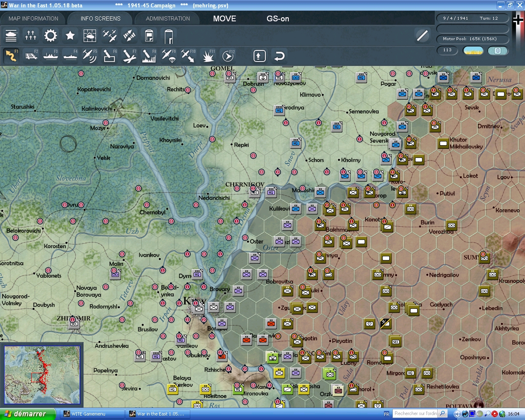This screenshot has height=420, width=525.
Task: Click the wheat field weather indicator
Action: coord(473,50)
